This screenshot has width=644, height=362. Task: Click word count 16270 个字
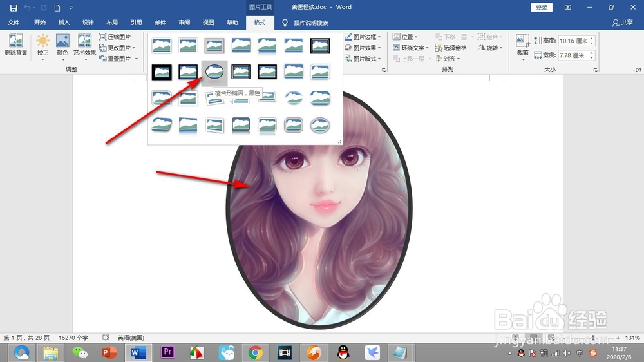pyautogui.click(x=73, y=338)
